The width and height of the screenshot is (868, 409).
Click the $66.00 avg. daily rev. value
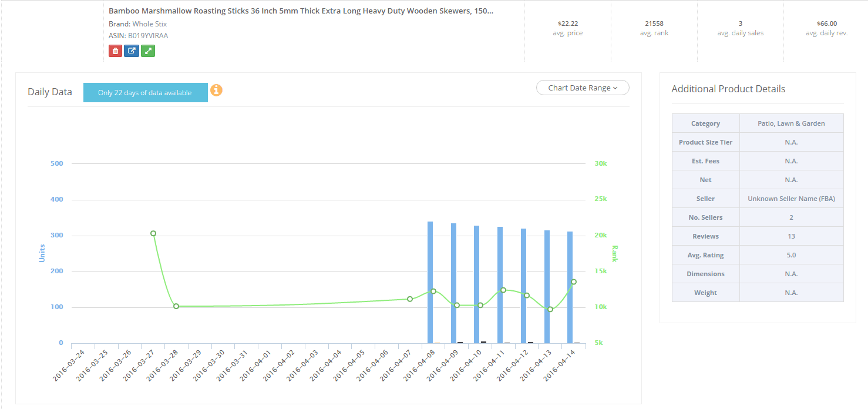[x=827, y=24]
